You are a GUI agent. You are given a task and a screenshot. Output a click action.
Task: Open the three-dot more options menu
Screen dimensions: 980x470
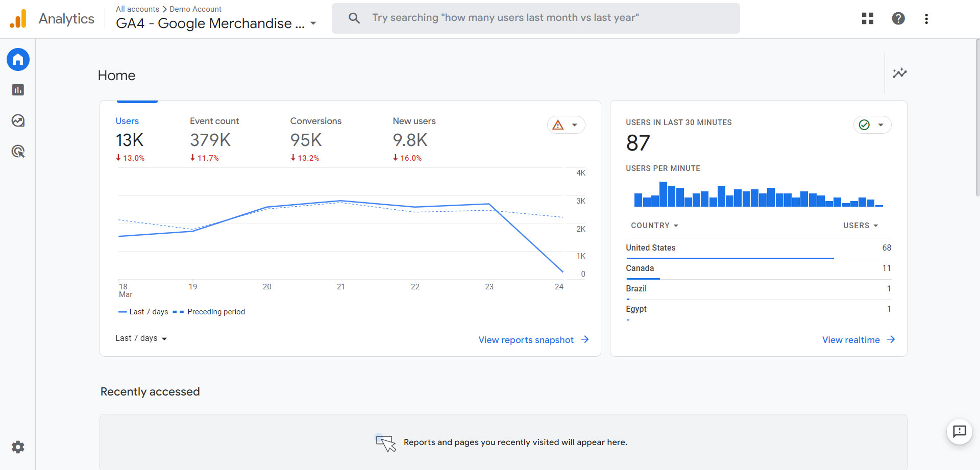coord(926,19)
